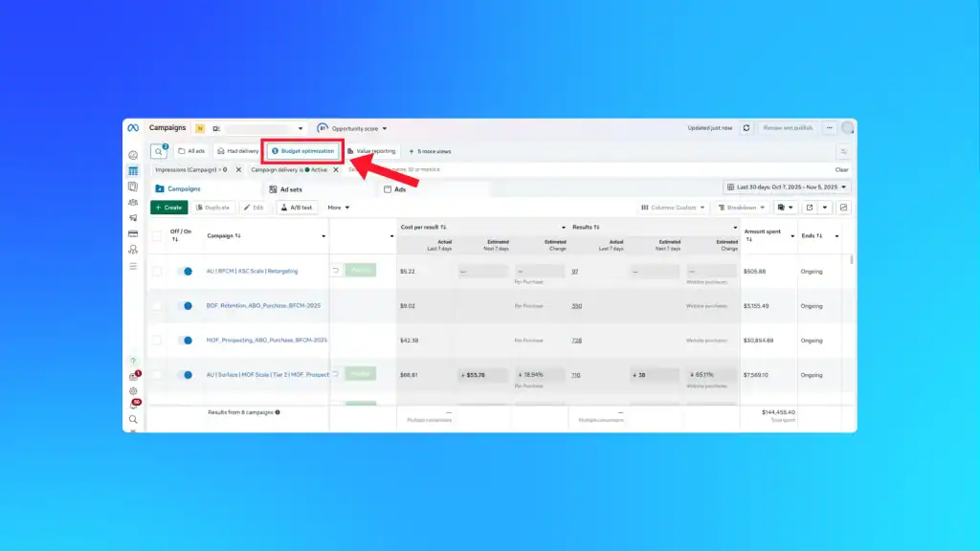Click the Meta logo icon
The height and width of the screenshot is (551, 980).
(x=133, y=128)
